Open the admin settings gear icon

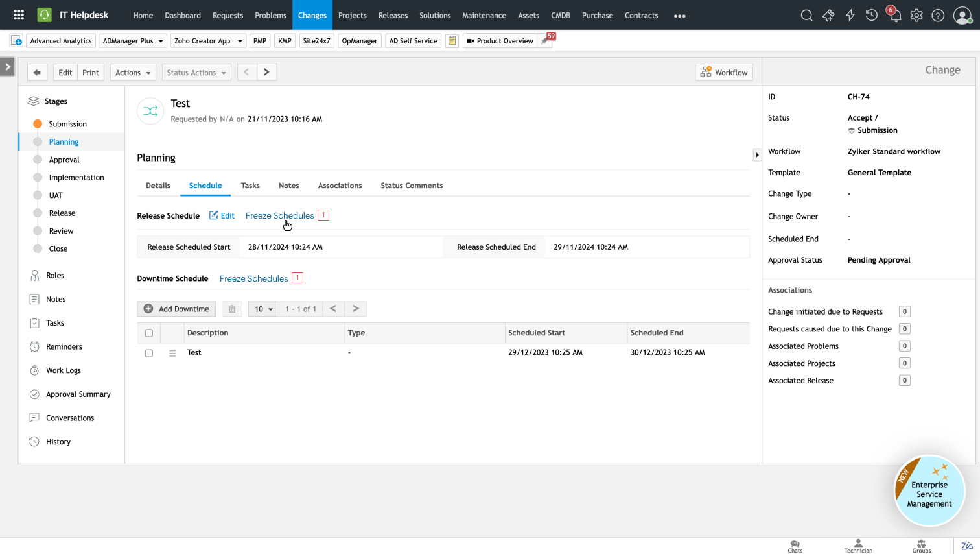coord(916,16)
